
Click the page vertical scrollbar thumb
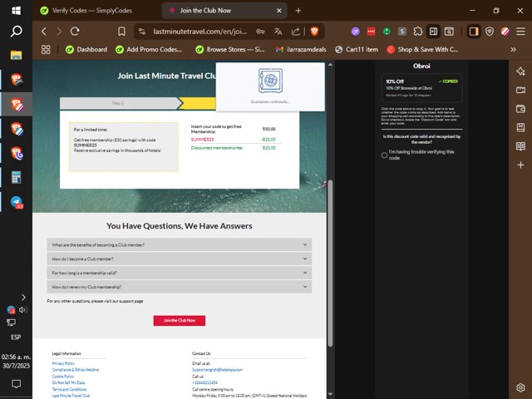click(x=330, y=263)
